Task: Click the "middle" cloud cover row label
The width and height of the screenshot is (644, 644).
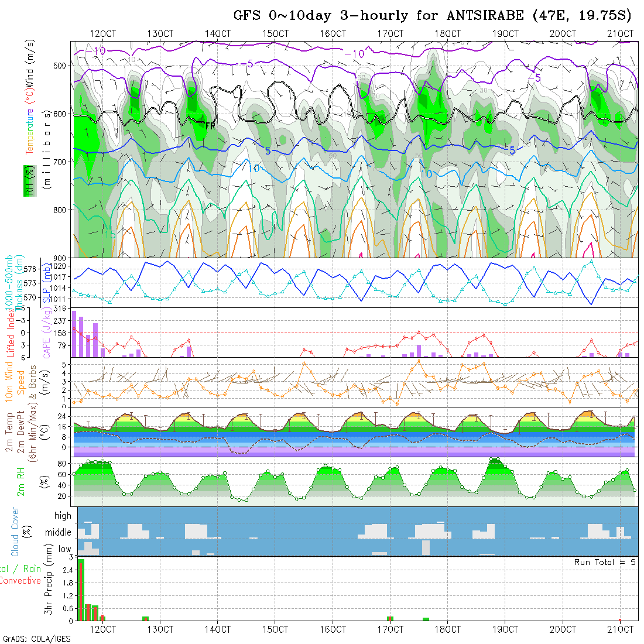Action: point(59,533)
